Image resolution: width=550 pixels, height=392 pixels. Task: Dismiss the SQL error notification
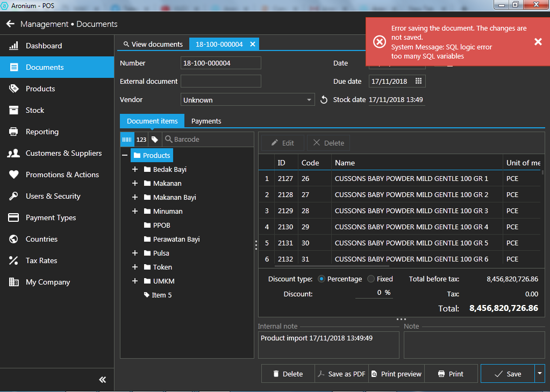538,42
